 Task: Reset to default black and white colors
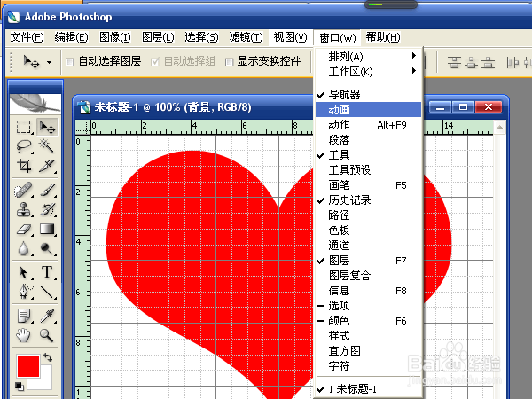pos(20,386)
